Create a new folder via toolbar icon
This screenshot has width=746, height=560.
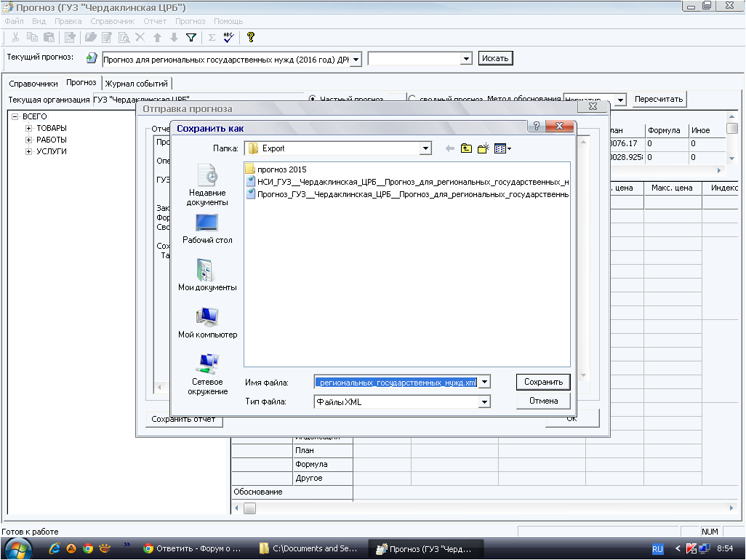point(483,148)
